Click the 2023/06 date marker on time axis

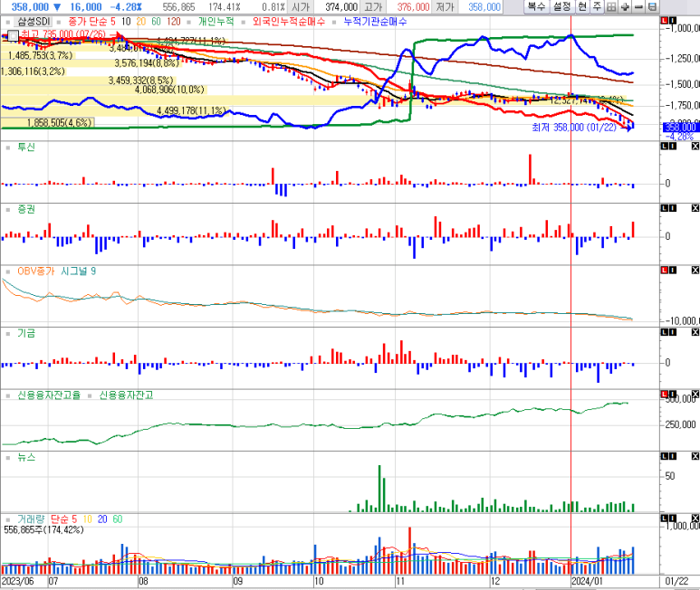click(17, 581)
